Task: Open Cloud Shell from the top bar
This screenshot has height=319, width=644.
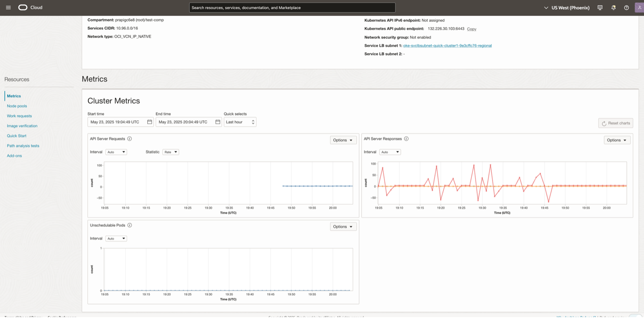Action: pyautogui.click(x=600, y=7)
